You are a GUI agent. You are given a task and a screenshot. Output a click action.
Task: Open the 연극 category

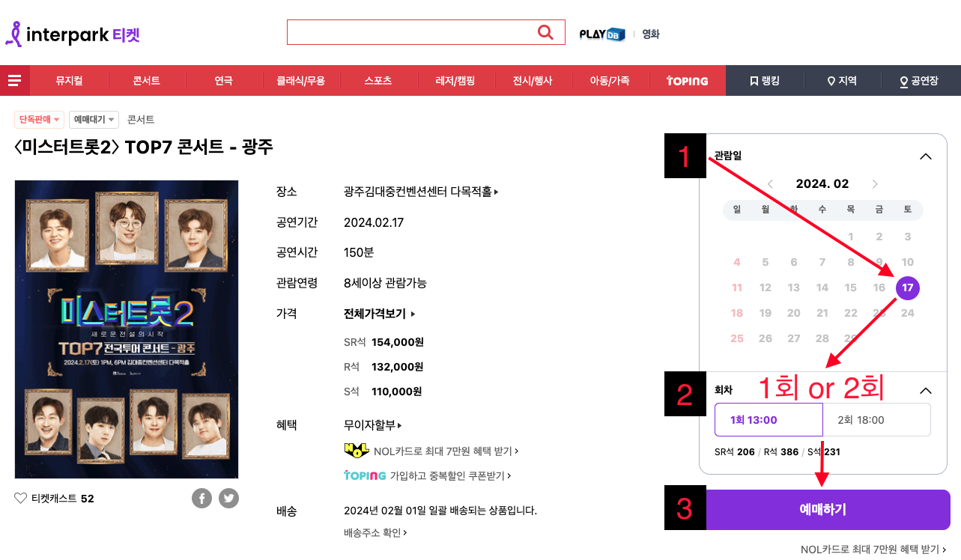coord(223,81)
